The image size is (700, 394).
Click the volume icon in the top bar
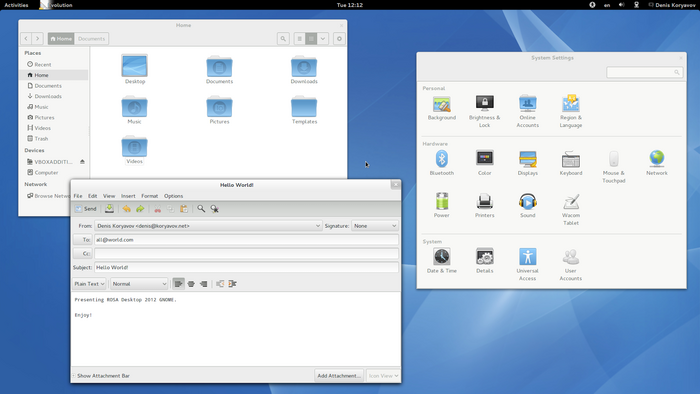pyautogui.click(x=621, y=5)
